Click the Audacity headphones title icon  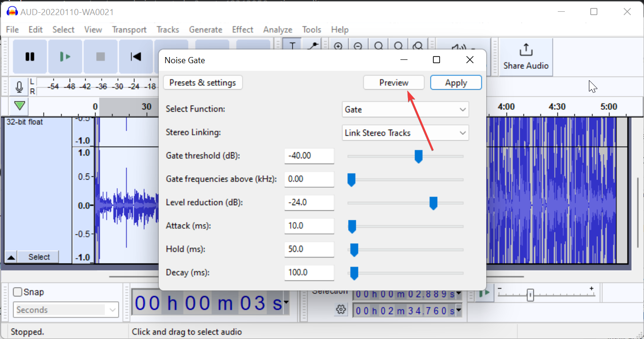(12, 12)
